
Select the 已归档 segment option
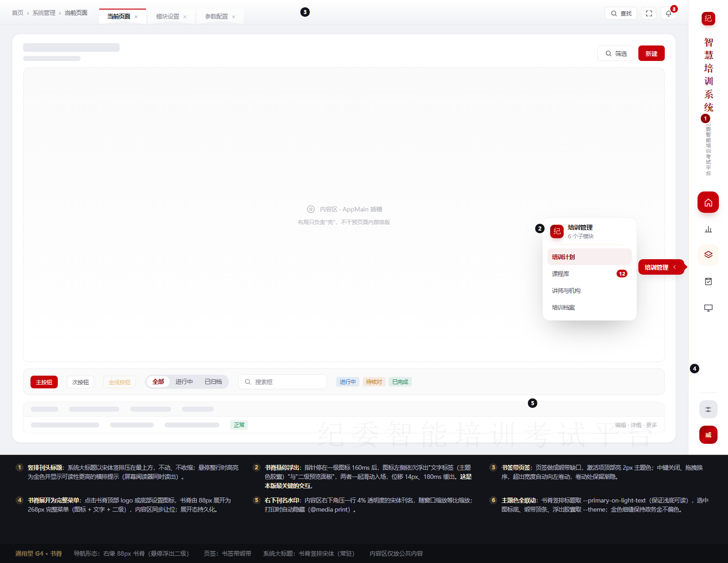pos(213,382)
